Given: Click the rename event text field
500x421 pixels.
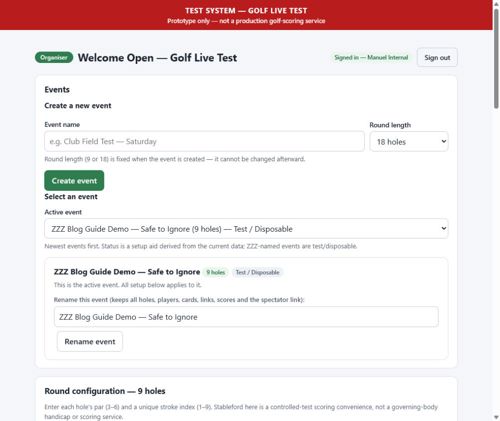Looking at the screenshot, I should pos(246,317).
